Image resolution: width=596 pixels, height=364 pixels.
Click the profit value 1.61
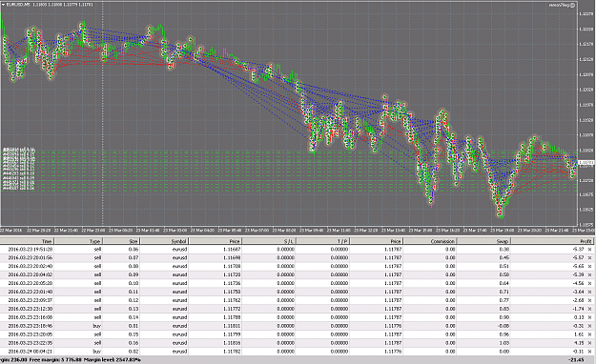click(x=579, y=334)
